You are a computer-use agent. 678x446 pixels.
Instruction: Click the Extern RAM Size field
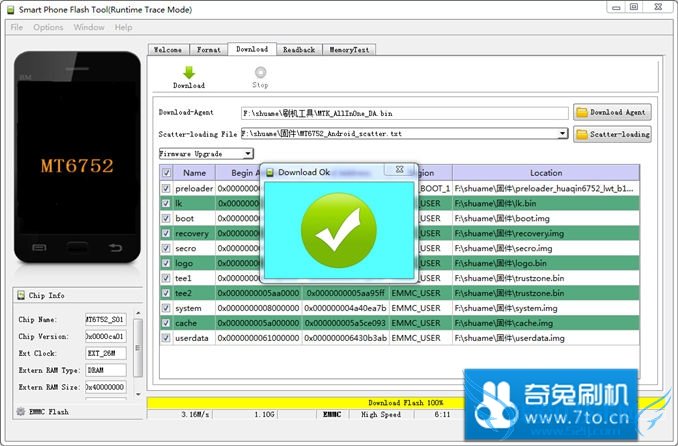pos(106,387)
